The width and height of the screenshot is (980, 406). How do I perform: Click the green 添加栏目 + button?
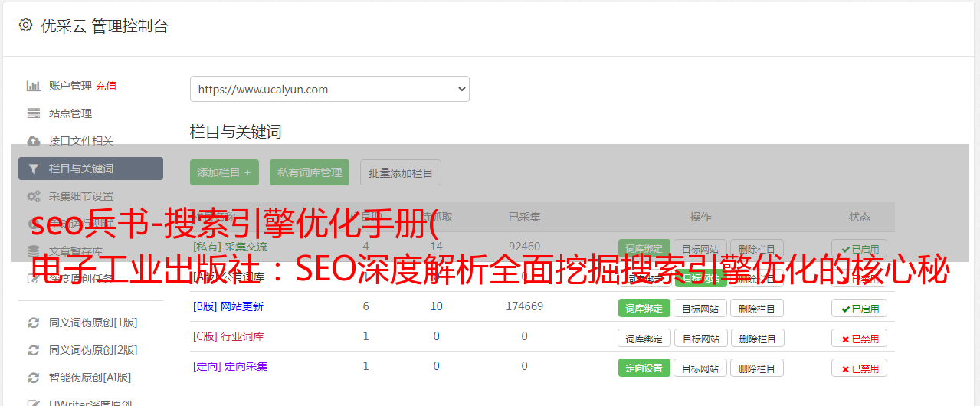click(225, 172)
